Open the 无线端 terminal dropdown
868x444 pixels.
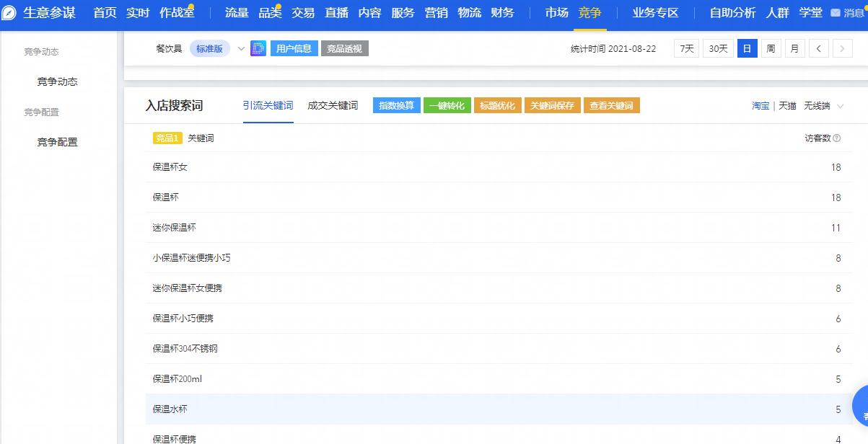pyautogui.click(x=824, y=105)
